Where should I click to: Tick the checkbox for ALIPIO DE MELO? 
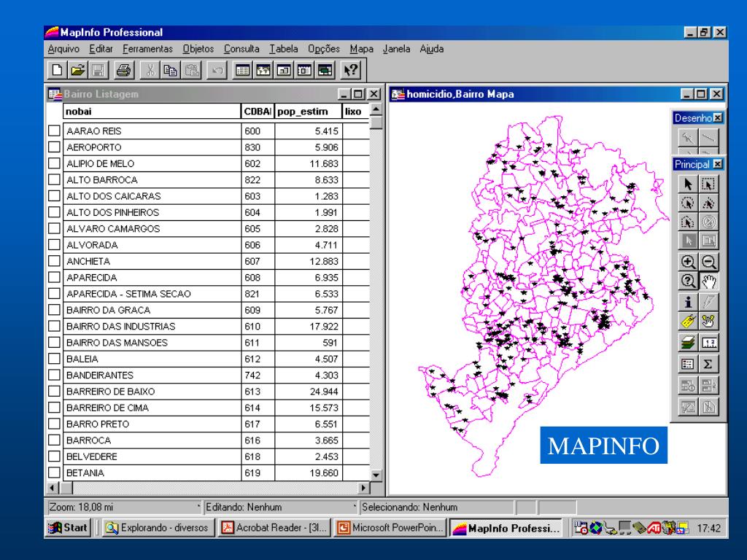tap(54, 163)
